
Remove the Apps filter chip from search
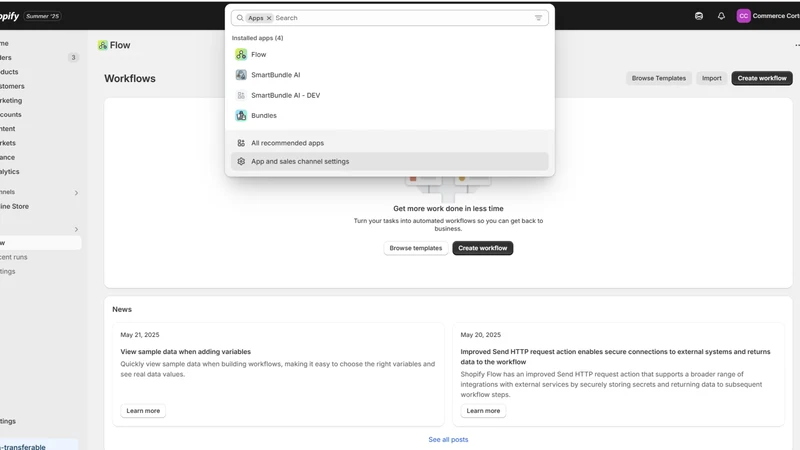[x=269, y=18]
